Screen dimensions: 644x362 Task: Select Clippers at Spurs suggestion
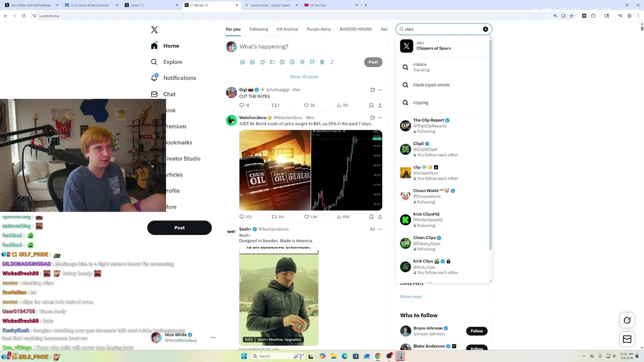442,46
